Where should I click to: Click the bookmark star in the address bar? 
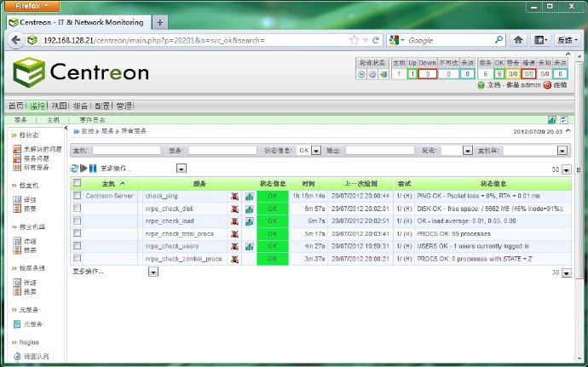(x=354, y=40)
